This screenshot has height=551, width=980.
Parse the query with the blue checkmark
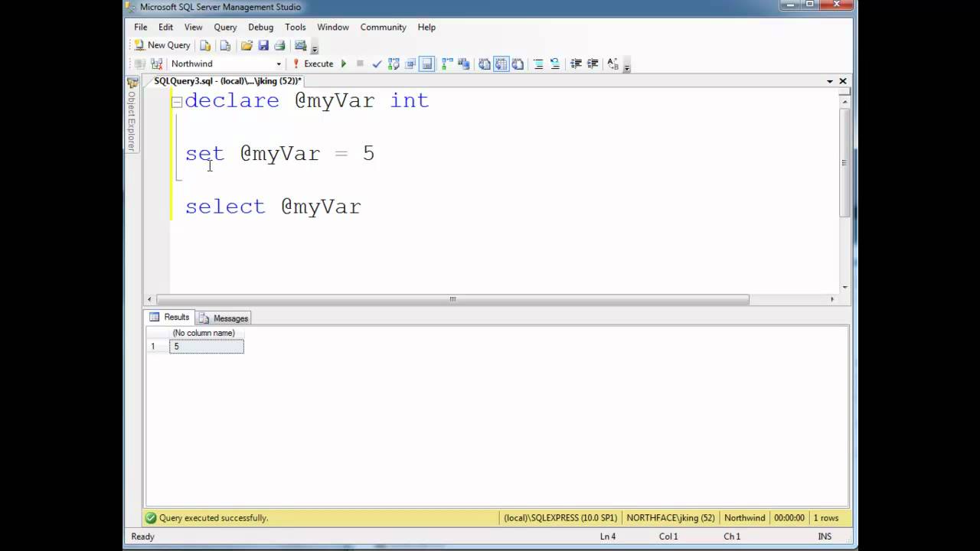(x=377, y=64)
